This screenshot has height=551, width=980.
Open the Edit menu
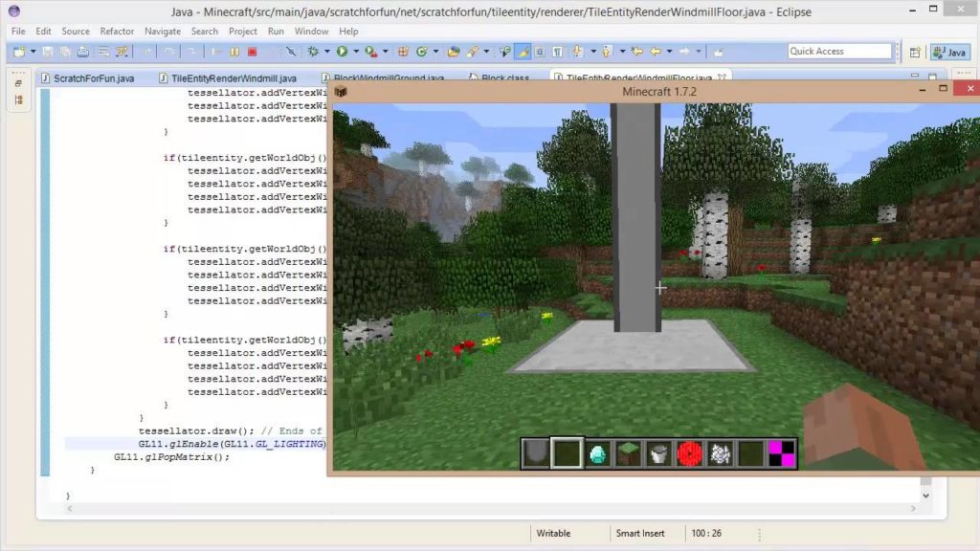[x=43, y=32]
